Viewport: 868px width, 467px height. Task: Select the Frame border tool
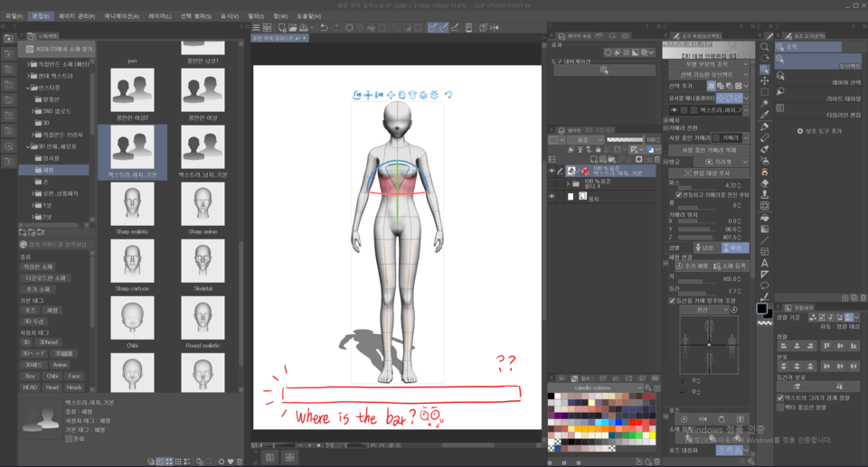pos(765,252)
